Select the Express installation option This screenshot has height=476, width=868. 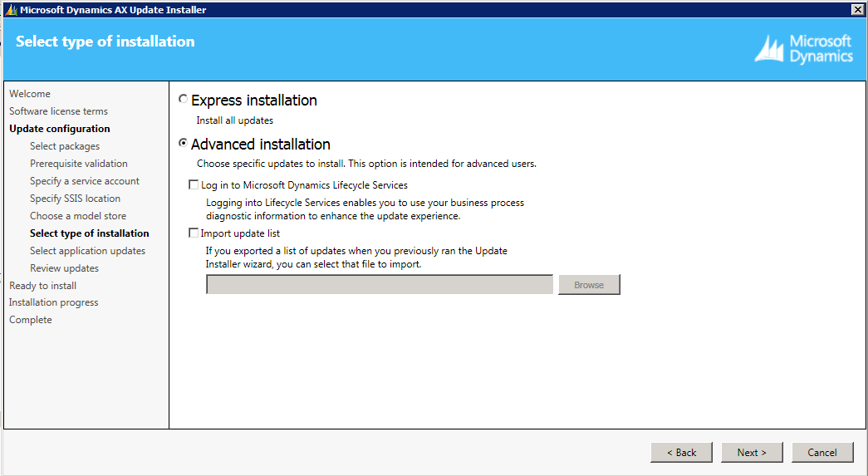(184, 100)
